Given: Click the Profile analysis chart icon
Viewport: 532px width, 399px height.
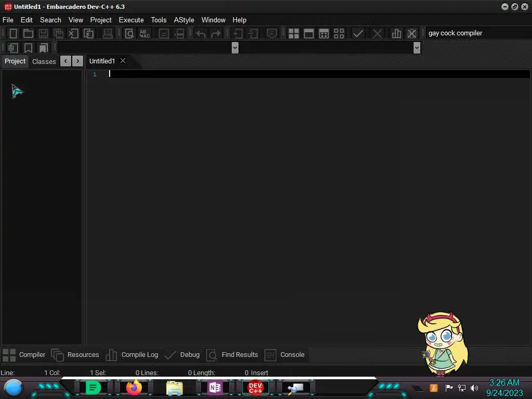Looking at the screenshot, I should 396,34.
